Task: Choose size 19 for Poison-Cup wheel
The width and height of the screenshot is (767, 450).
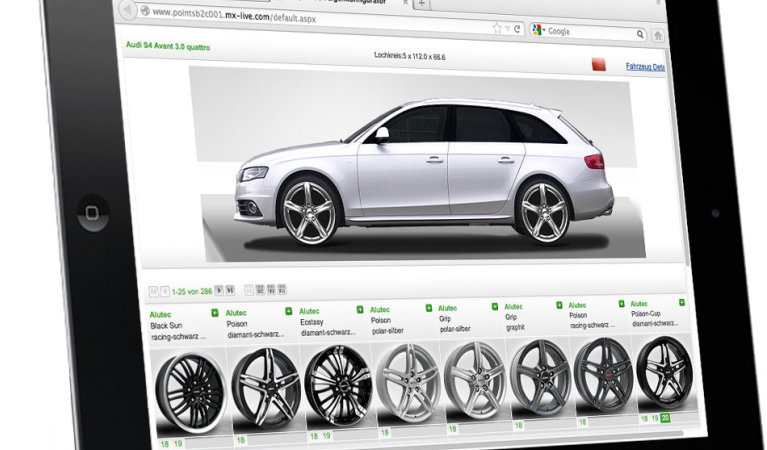Action: click(654, 419)
